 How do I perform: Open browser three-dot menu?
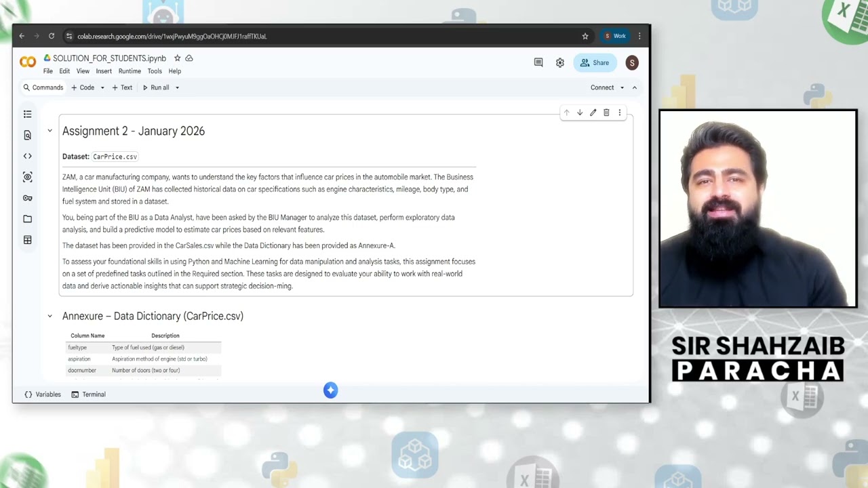click(639, 36)
